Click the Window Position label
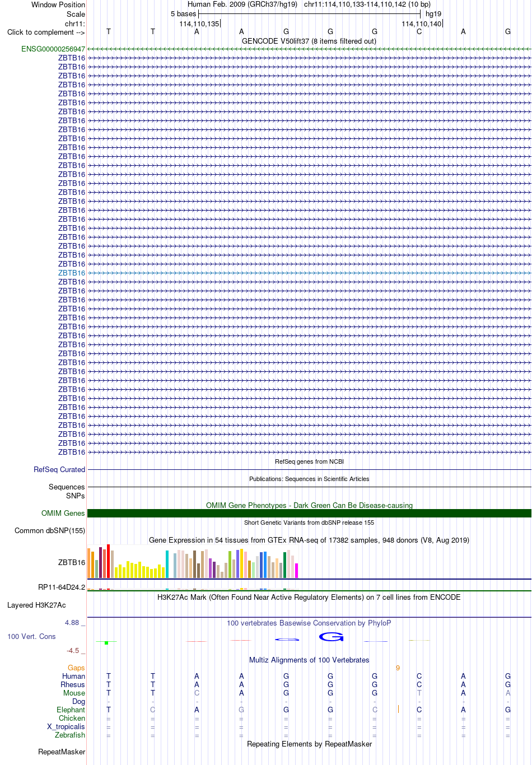 [58, 5]
